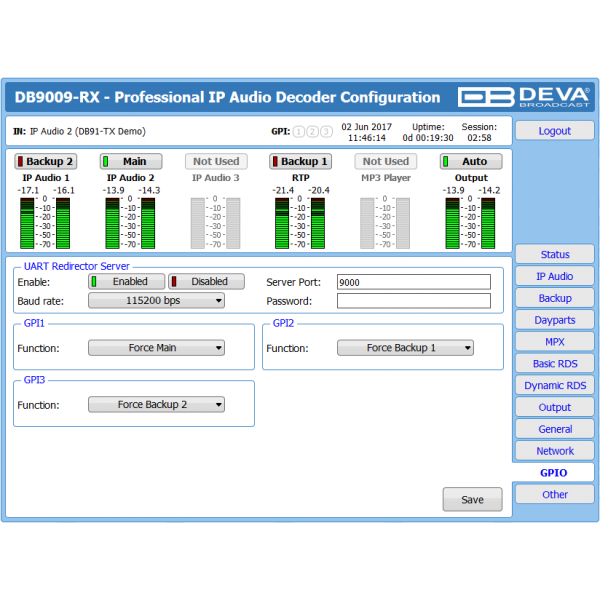This screenshot has height=600, width=600.
Task: Click the DEVA Broadcast logo
Action: [523, 97]
